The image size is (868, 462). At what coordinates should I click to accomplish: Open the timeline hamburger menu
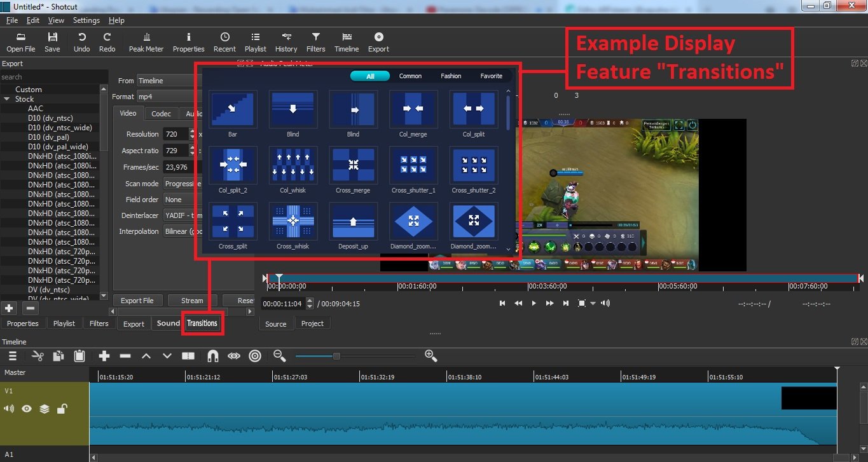(11, 357)
